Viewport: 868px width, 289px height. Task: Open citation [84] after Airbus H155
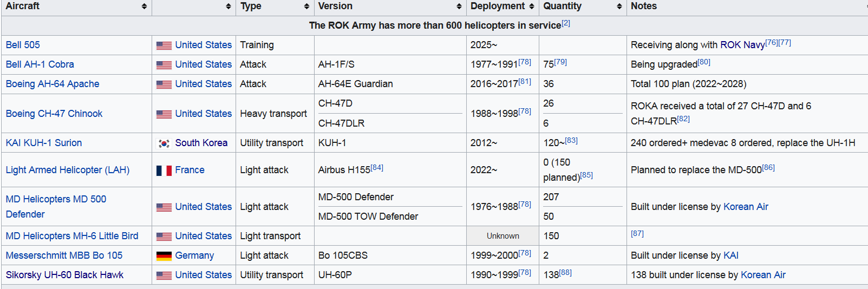click(377, 168)
